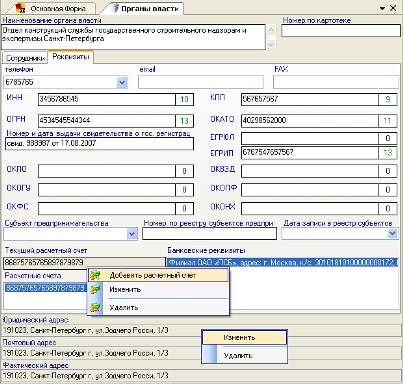Choose Добавить расчетный счет menu entry
The width and height of the screenshot is (403, 384).
coord(159,275)
